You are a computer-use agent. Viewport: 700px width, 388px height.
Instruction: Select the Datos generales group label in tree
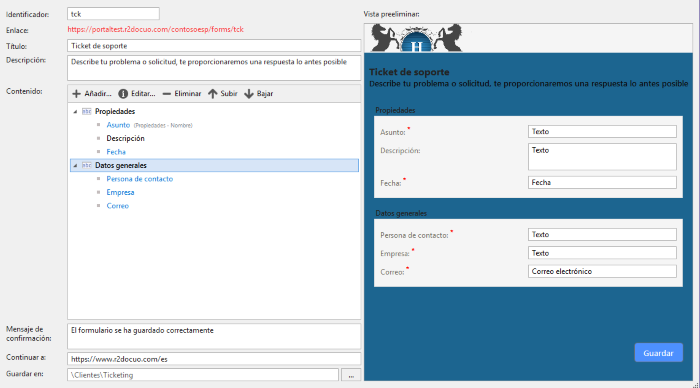click(121, 166)
